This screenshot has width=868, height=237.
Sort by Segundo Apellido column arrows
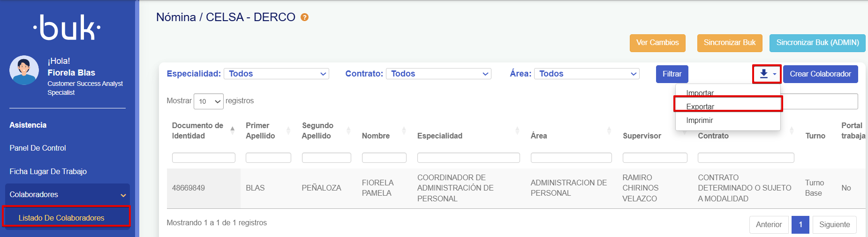(348, 130)
